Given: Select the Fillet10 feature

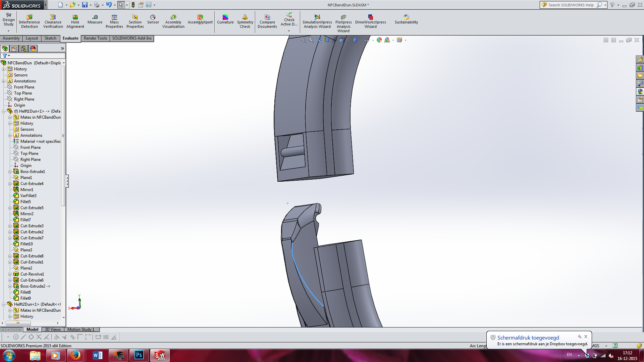Looking at the screenshot, I should point(26,244).
